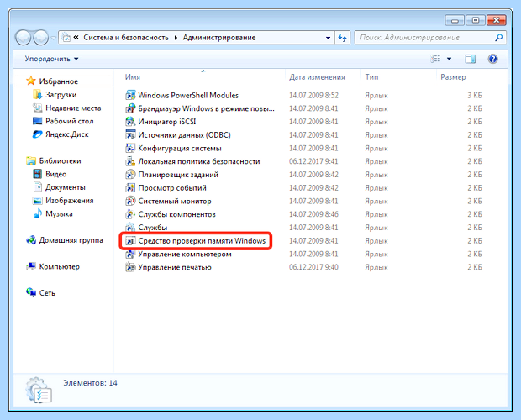
Task: Go to Рабочий стол in sidebar
Action: pos(70,121)
